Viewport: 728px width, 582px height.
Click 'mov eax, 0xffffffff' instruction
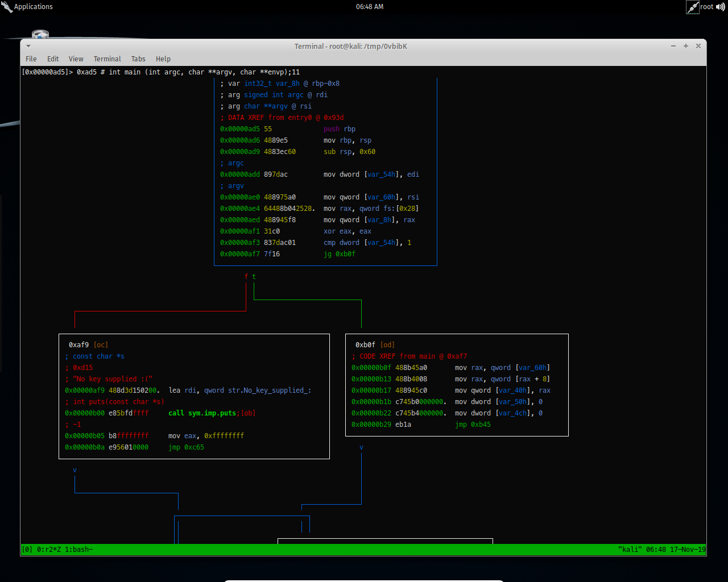click(x=206, y=436)
